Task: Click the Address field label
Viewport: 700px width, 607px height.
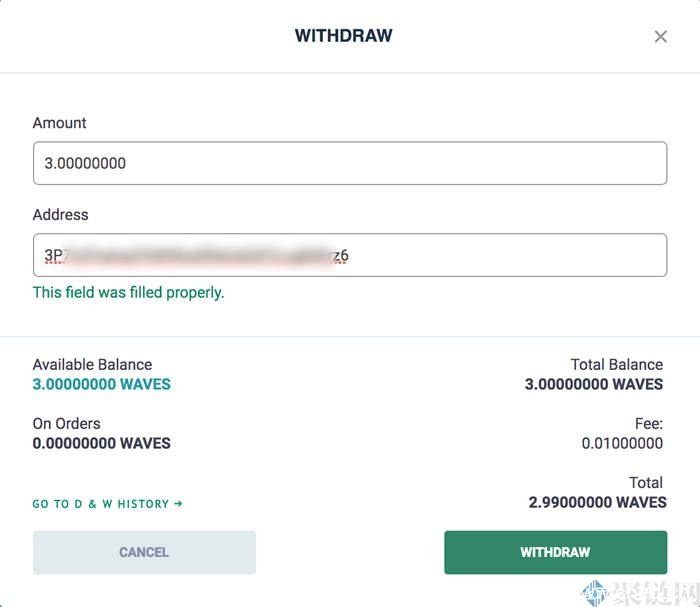Action: [60, 215]
